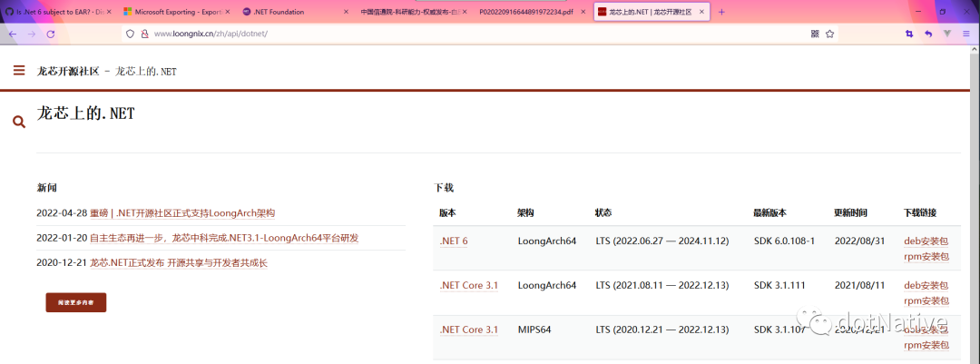Click the MIPS64 architecture cell
The image size is (980, 364).
tap(535, 330)
